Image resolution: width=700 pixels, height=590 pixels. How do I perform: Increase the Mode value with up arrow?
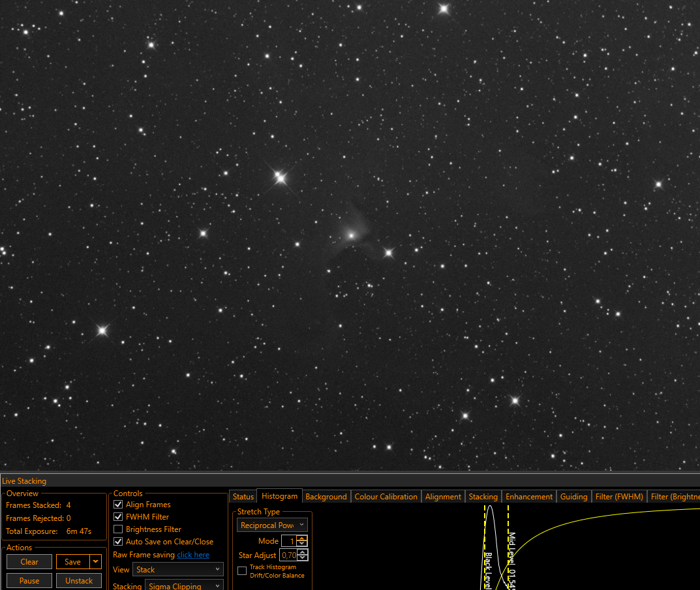coord(302,538)
